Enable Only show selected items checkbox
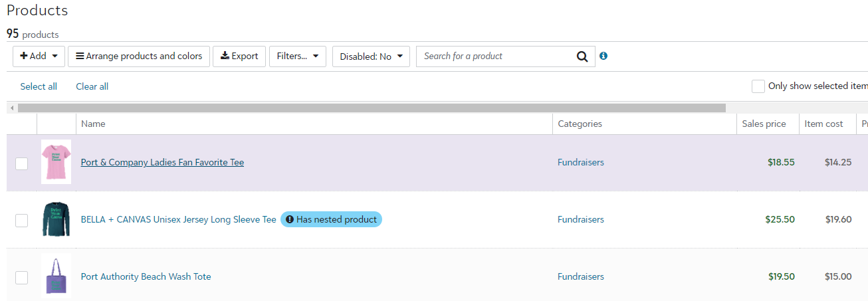 pos(758,86)
